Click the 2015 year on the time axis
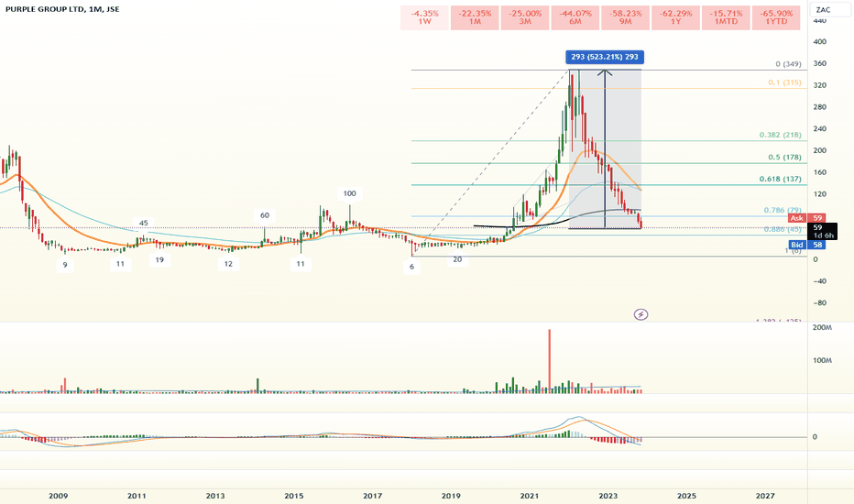 294,496
